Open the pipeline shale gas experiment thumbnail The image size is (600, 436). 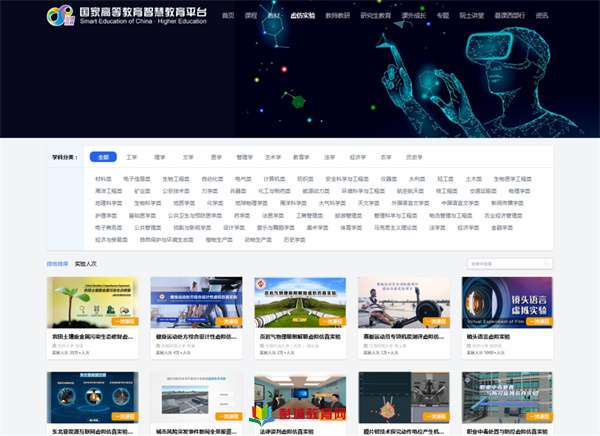pos(300,302)
